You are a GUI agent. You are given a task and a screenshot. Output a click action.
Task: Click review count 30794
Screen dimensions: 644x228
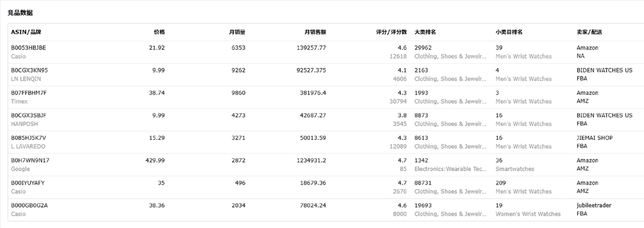tap(398, 102)
